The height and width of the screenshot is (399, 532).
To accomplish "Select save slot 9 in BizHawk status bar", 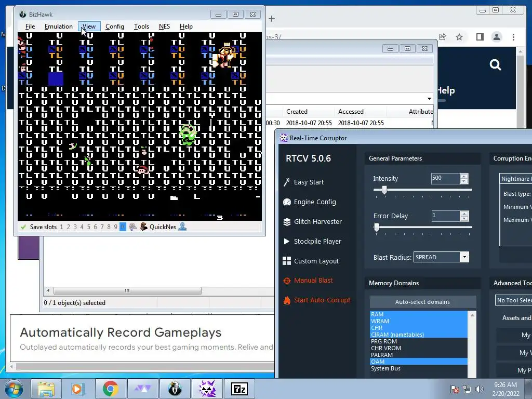I will 116,227.
